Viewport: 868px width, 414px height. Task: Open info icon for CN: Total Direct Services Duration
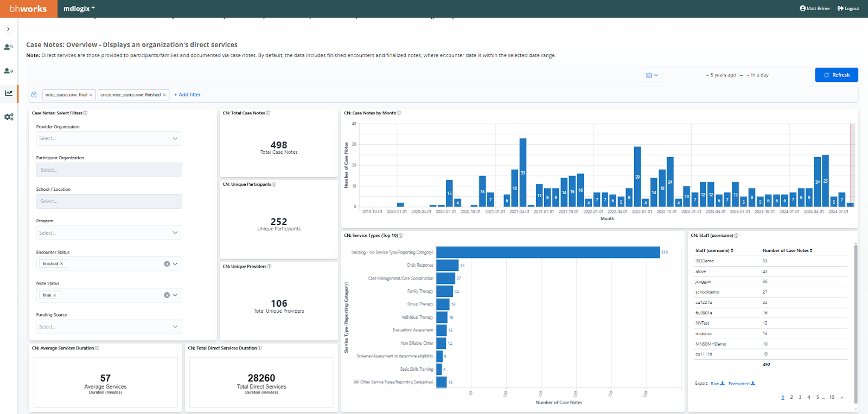(x=260, y=348)
